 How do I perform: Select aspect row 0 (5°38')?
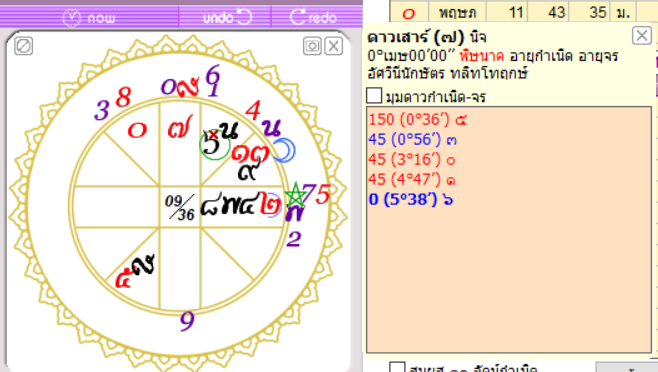tap(411, 199)
